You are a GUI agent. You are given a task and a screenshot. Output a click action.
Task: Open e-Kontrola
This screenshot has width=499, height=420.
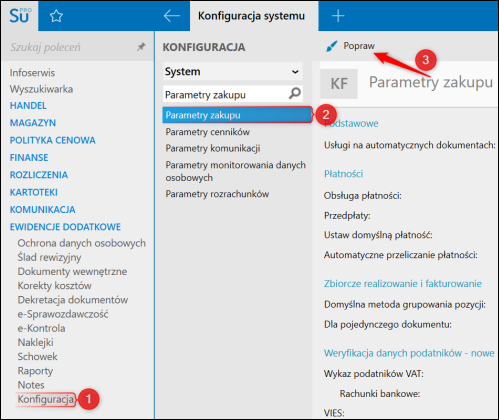[x=41, y=328]
